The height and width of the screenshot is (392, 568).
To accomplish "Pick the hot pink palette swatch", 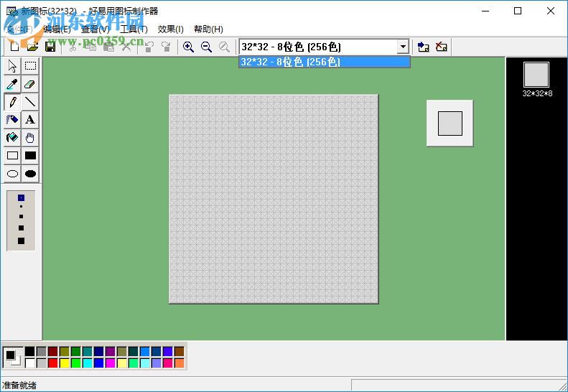I will [168, 363].
